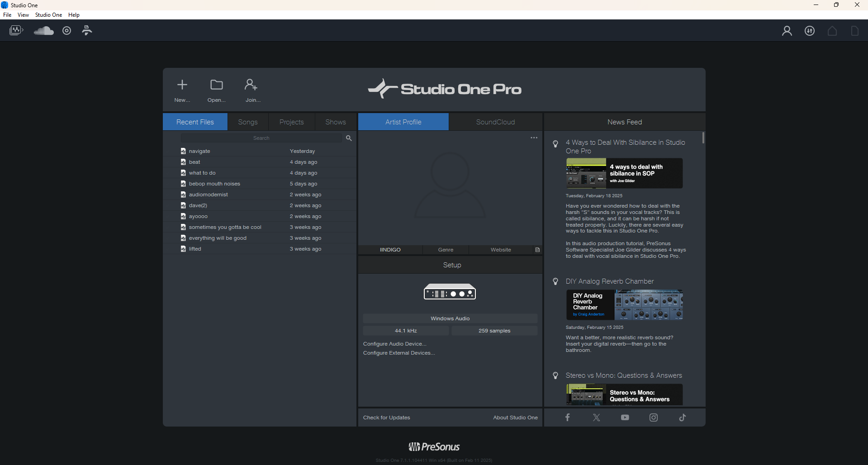
Task: Open 'sometimes you gotta be cool' song
Action: (x=260, y=227)
